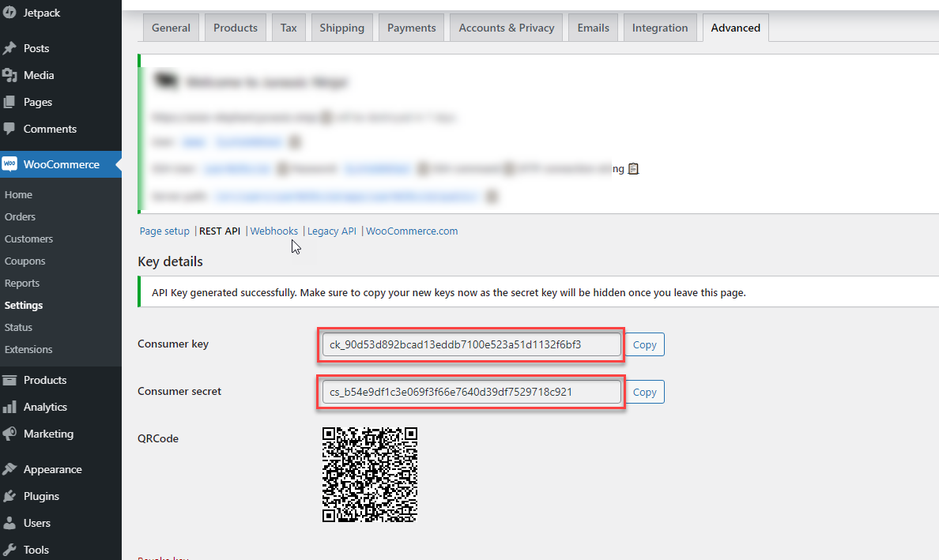Click the Products box icon
The image size is (939, 560).
tap(9, 380)
